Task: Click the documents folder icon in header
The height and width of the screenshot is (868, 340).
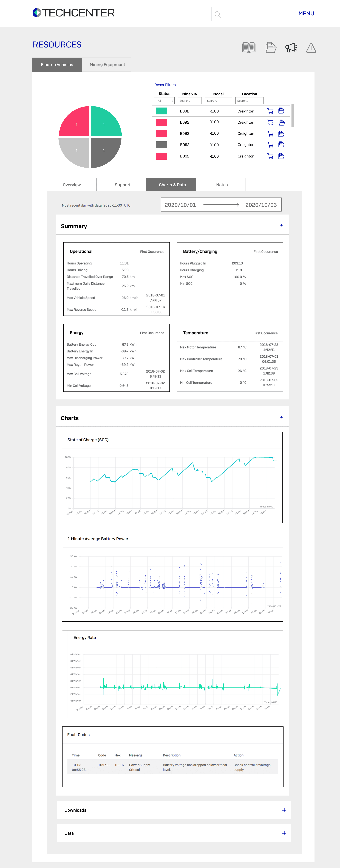Action: pyautogui.click(x=271, y=47)
